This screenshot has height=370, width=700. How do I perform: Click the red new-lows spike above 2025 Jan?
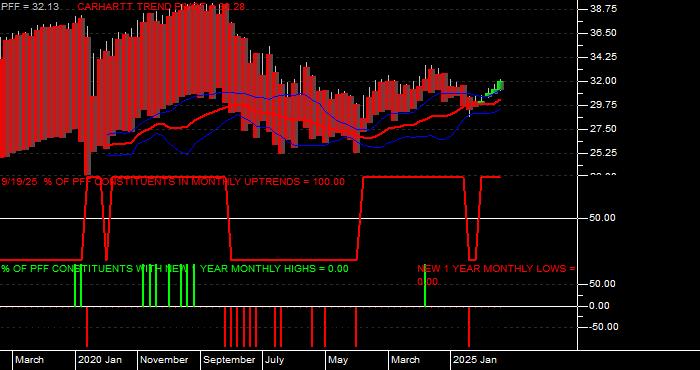click(469, 327)
